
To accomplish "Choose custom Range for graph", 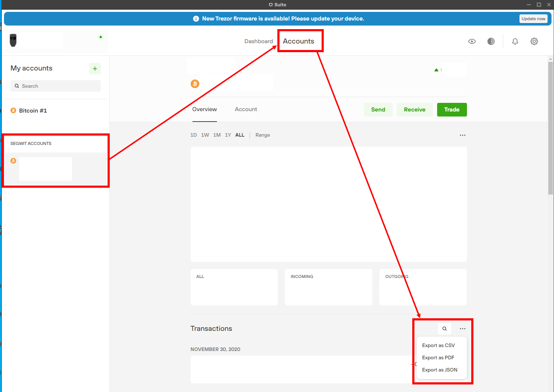I will pos(263,135).
